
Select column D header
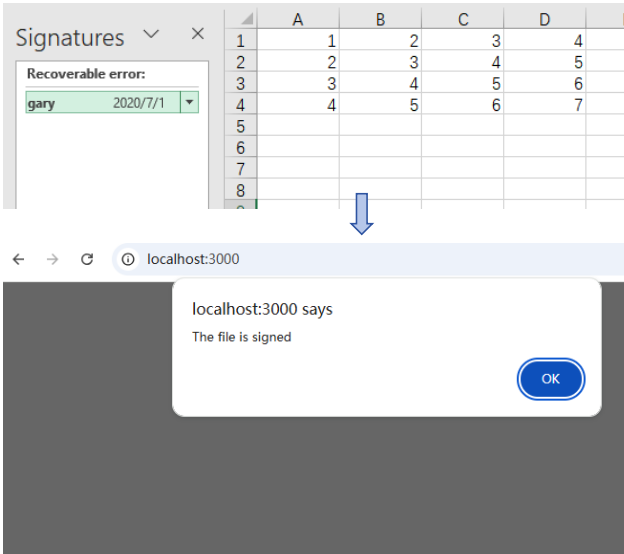pyautogui.click(x=544, y=19)
